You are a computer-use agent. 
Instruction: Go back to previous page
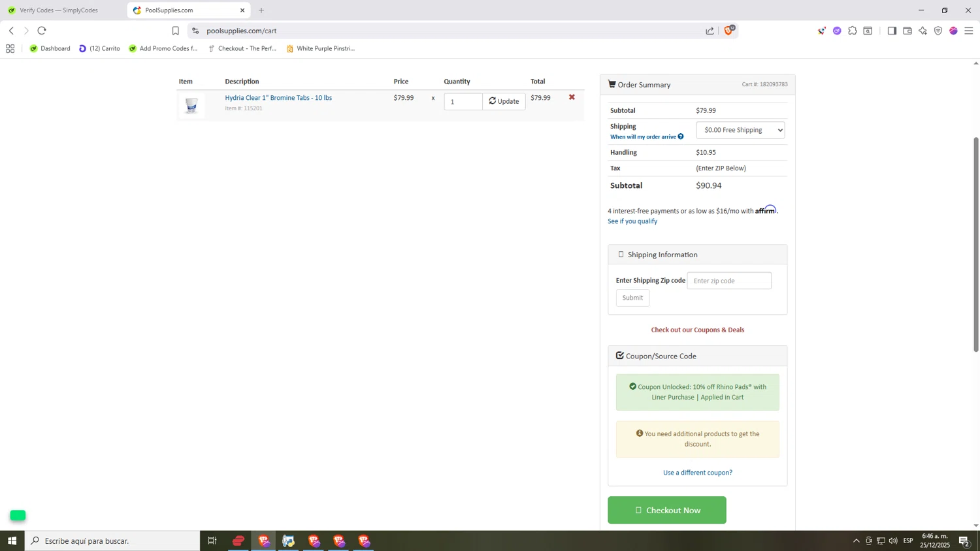(11, 31)
